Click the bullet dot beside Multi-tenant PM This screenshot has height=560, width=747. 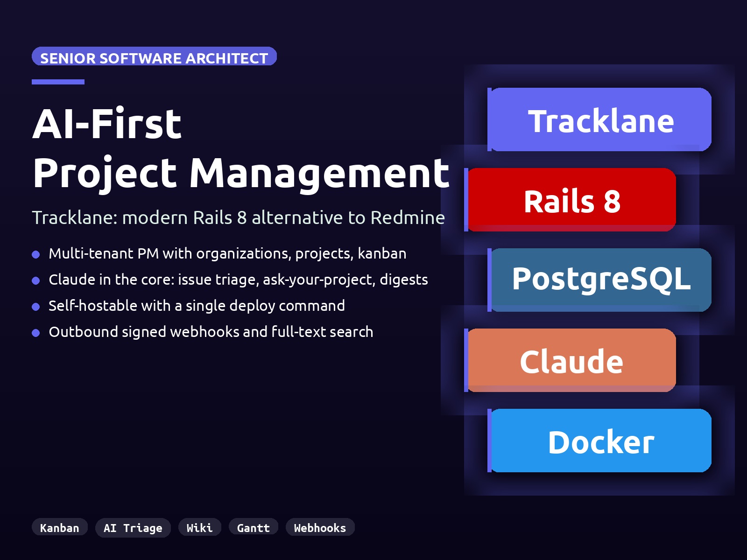tap(36, 254)
